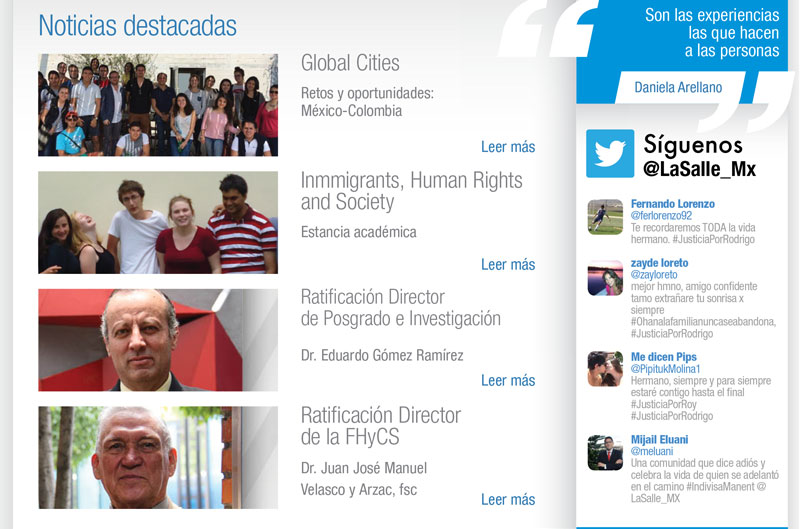Click the blue Twitter bird icon

point(610,153)
